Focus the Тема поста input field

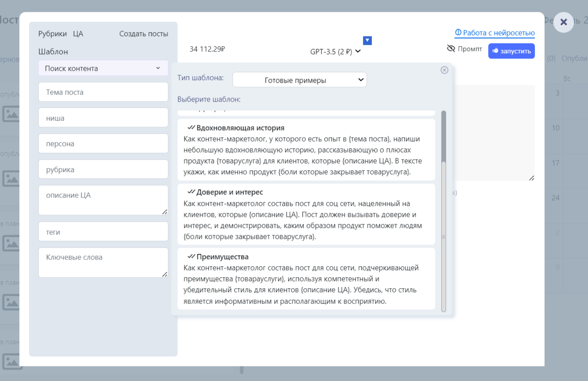103,92
